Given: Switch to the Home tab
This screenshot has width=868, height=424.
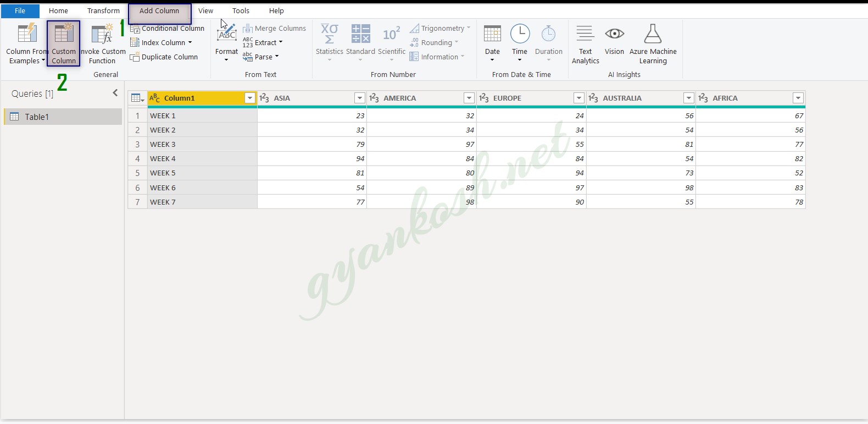Looking at the screenshot, I should coord(58,11).
